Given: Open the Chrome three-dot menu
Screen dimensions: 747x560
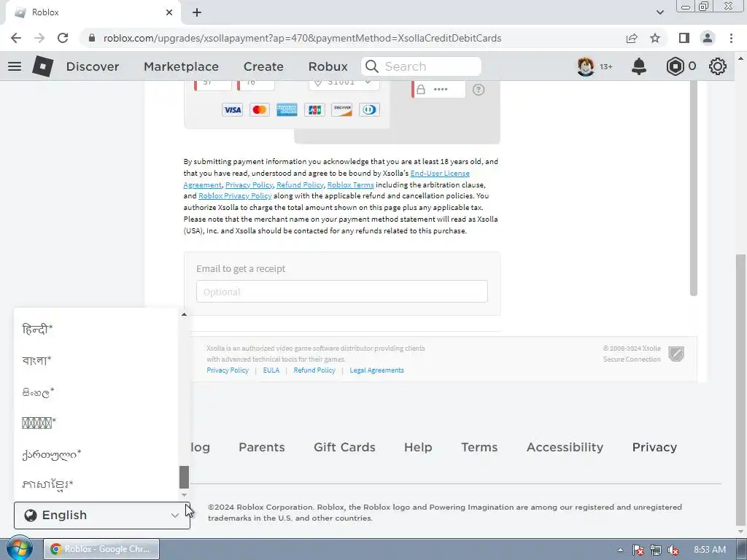Looking at the screenshot, I should click(x=731, y=38).
